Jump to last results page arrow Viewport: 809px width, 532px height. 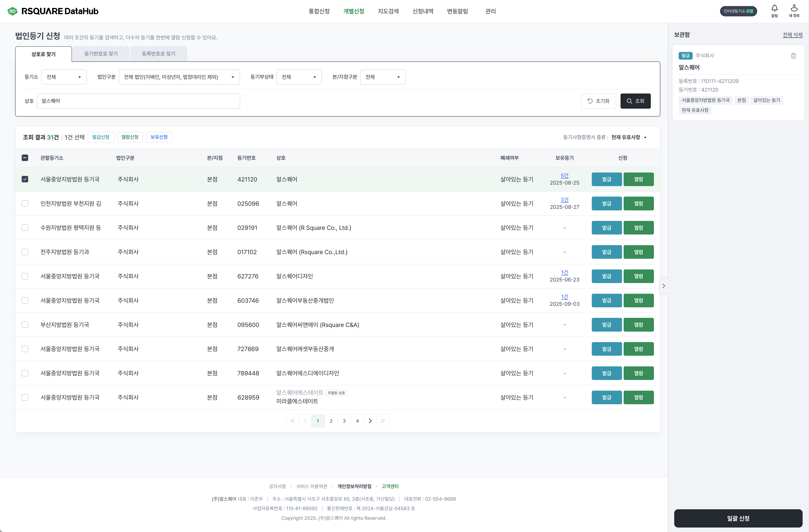(x=383, y=421)
